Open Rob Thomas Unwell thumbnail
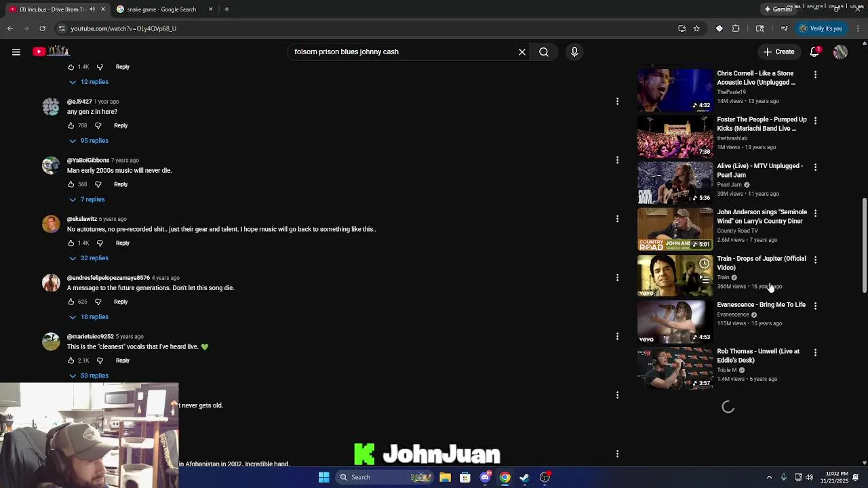This screenshot has height=488, width=868. (x=675, y=367)
